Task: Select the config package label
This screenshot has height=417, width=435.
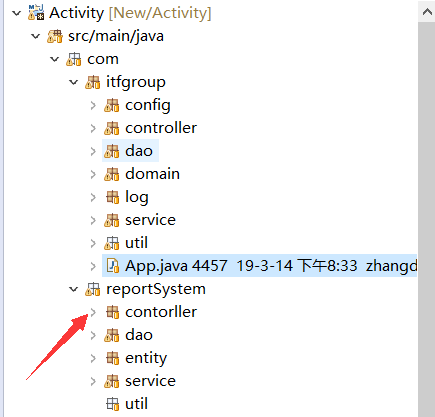Action: click(x=148, y=106)
